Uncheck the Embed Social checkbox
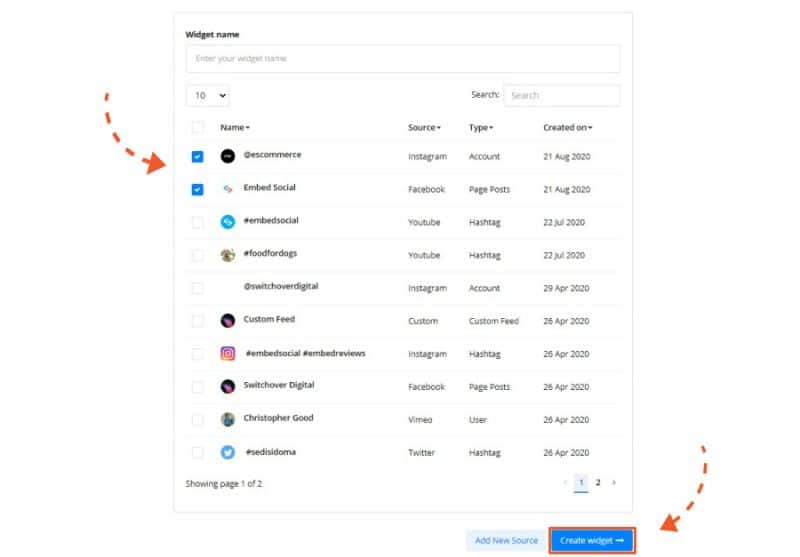This screenshot has width=800, height=557. (197, 190)
